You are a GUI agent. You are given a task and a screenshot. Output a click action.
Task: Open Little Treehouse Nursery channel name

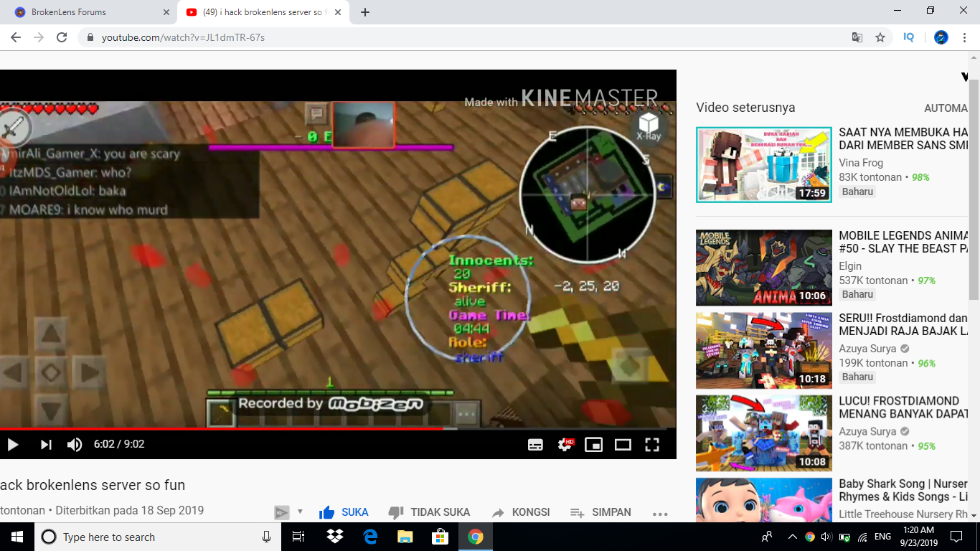[903, 514]
